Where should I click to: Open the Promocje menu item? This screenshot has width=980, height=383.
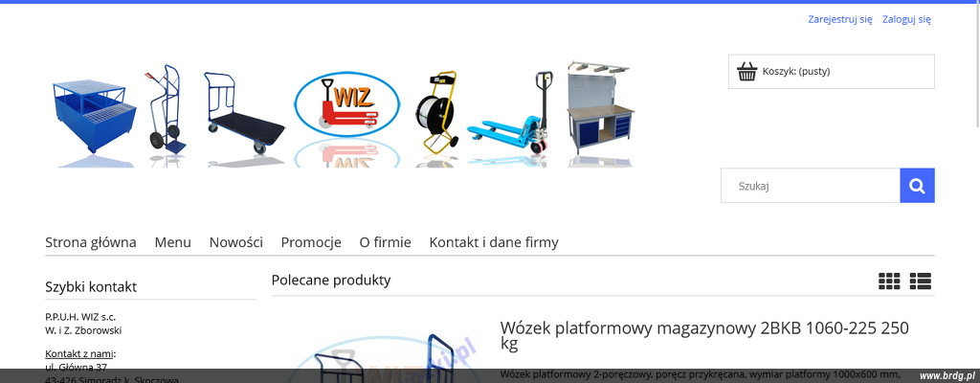coord(311,242)
